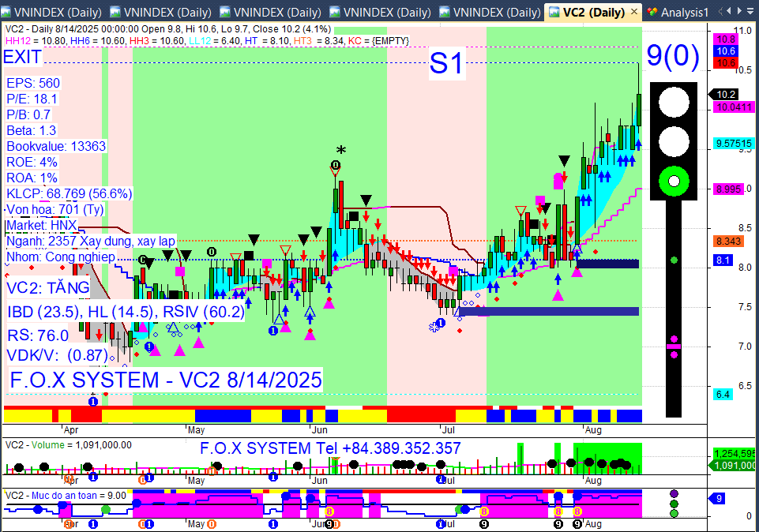The height and width of the screenshot is (532, 759).
Task: Click the VC2: TĂNG trend label
Action: coord(48,288)
